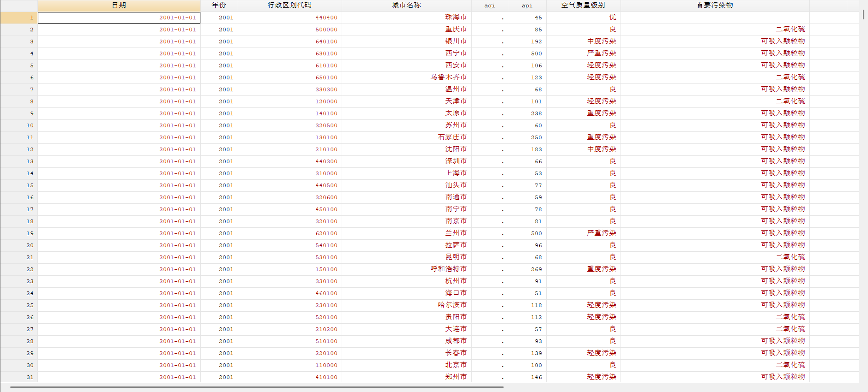The width and height of the screenshot is (868, 392).
Task: Select the api column header
Action: coord(527,6)
